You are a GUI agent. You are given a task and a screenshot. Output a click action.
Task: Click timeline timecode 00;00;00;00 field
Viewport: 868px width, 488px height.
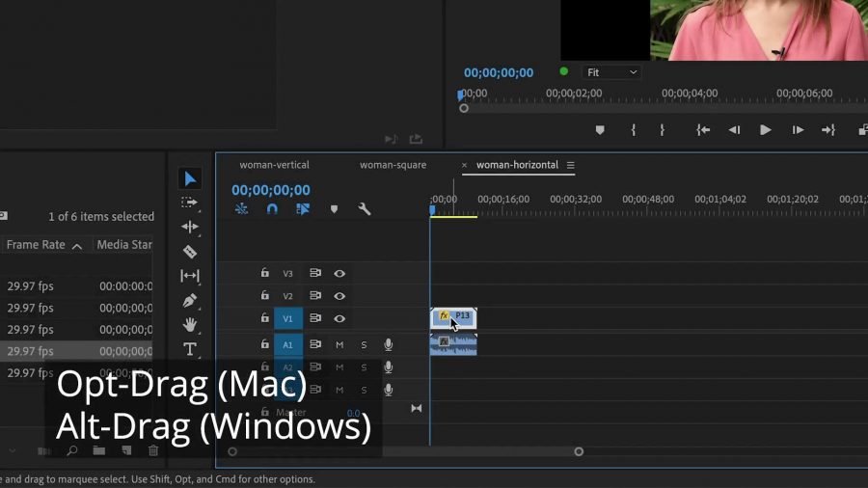[x=271, y=190]
